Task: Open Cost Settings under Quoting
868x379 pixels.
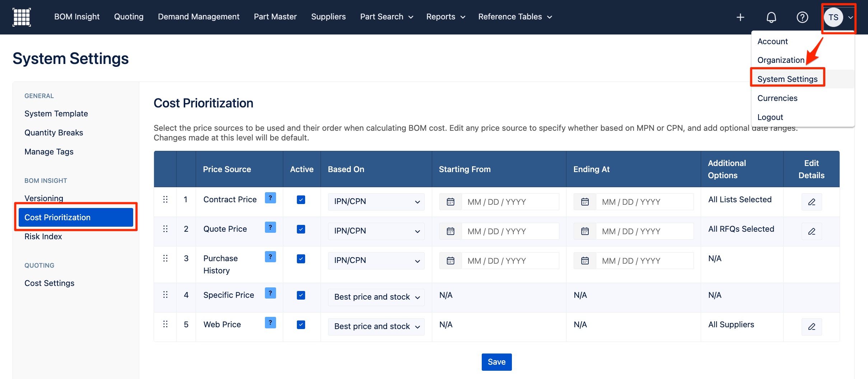Action: click(49, 283)
